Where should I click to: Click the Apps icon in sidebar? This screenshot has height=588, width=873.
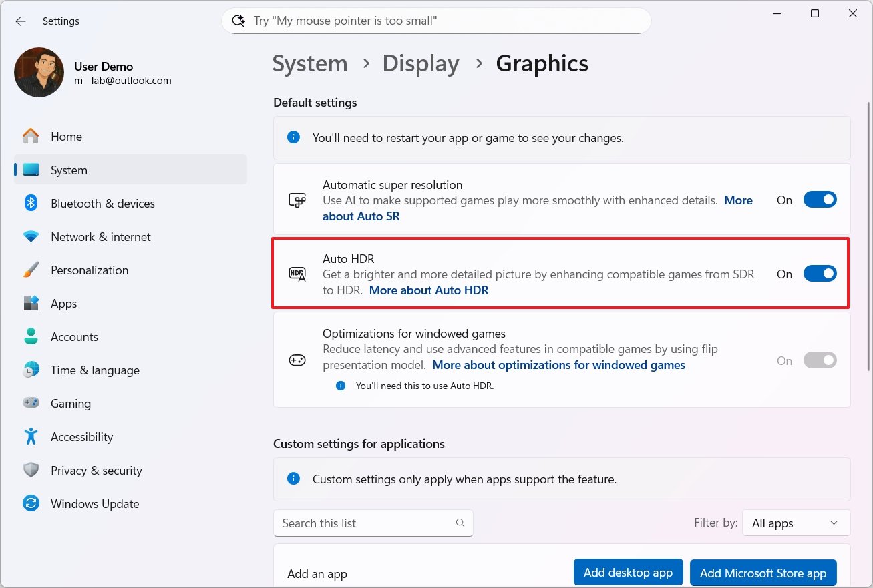click(x=31, y=304)
